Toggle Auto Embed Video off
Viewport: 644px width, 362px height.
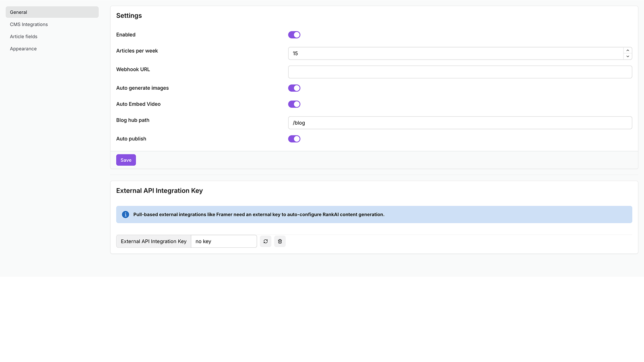pyautogui.click(x=294, y=104)
